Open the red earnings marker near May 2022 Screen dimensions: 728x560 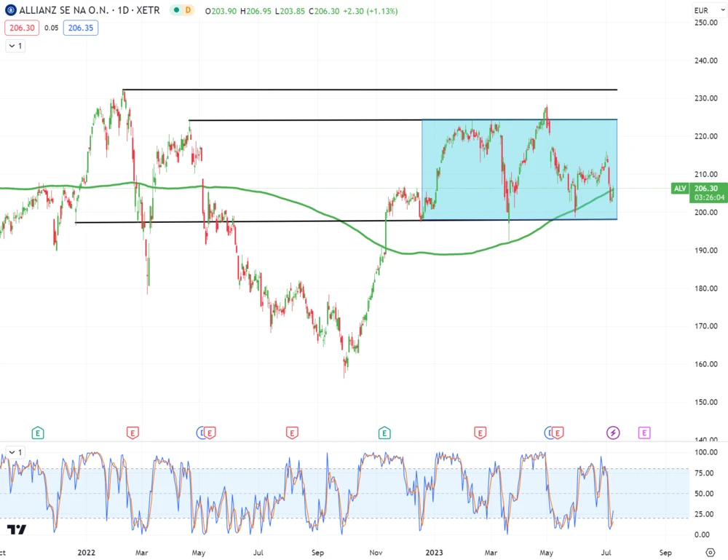[210, 433]
